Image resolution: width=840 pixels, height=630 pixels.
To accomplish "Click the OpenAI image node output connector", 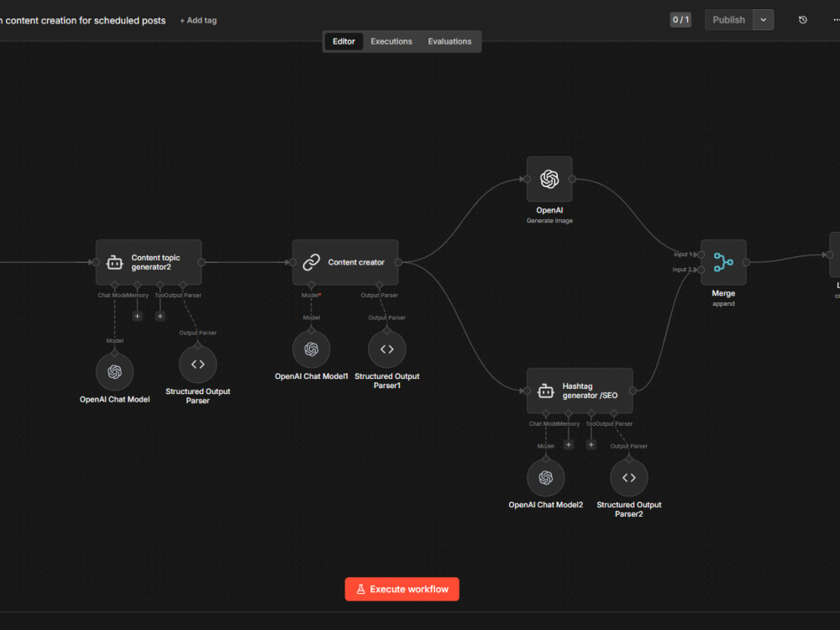I will point(572,179).
